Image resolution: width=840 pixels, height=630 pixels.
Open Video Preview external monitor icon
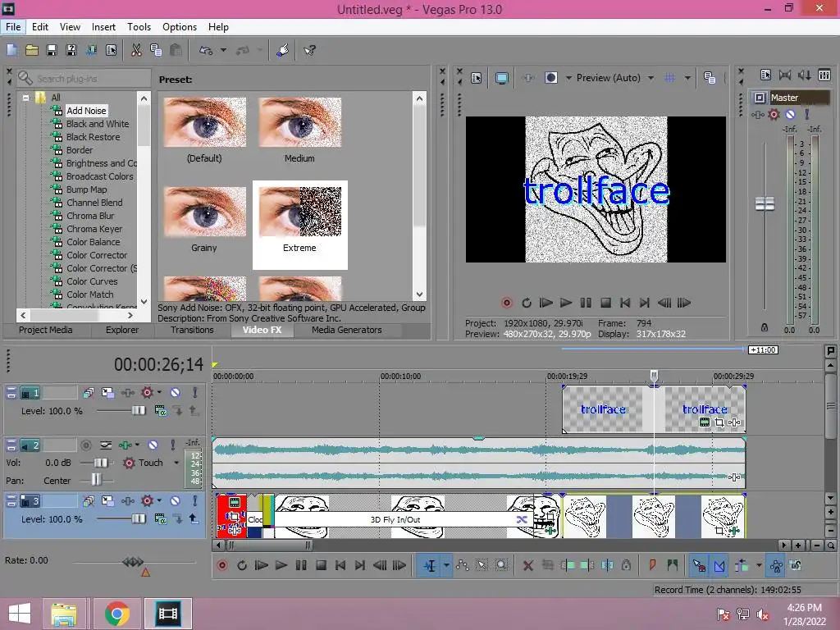[x=501, y=78]
